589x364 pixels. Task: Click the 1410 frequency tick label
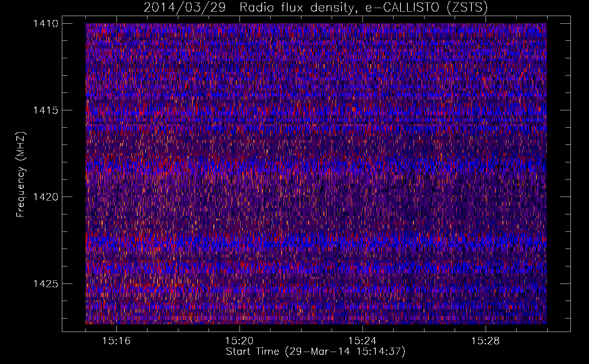click(46, 24)
